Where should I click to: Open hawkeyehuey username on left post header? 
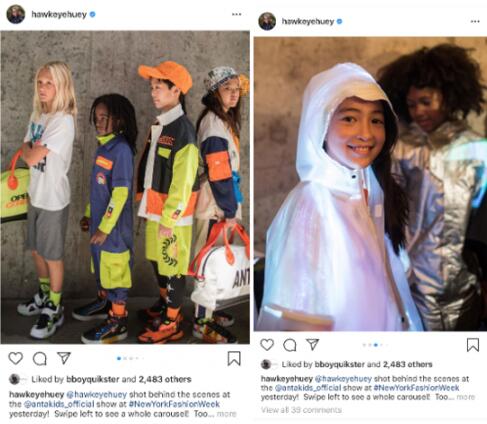pyautogui.click(x=59, y=14)
